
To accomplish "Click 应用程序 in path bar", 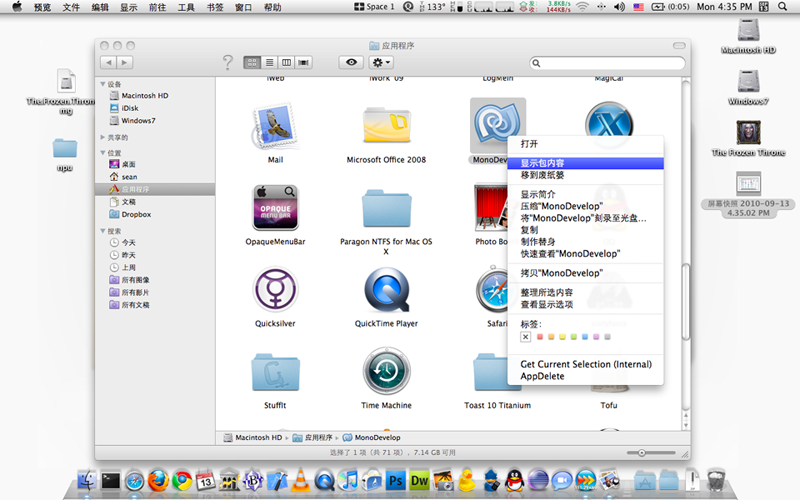I will (x=312, y=438).
